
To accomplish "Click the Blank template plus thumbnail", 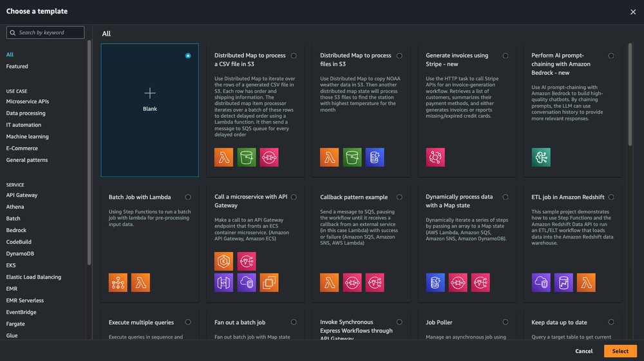I will coord(150,93).
